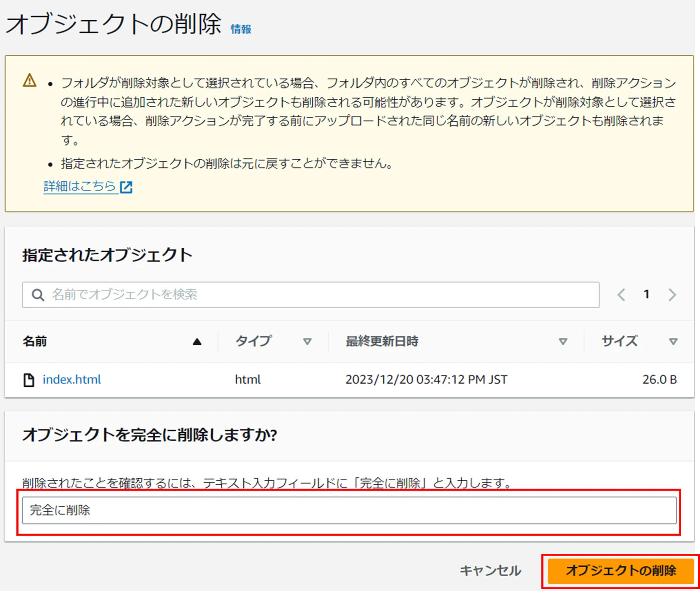
Task: Open the index.html object link
Action: (72, 379)
